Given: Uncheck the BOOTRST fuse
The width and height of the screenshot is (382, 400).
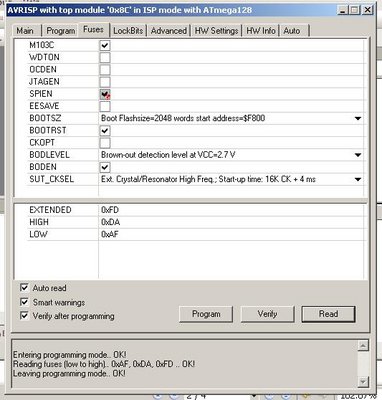Looking at the screenshot, I should (x=105, y=131).
